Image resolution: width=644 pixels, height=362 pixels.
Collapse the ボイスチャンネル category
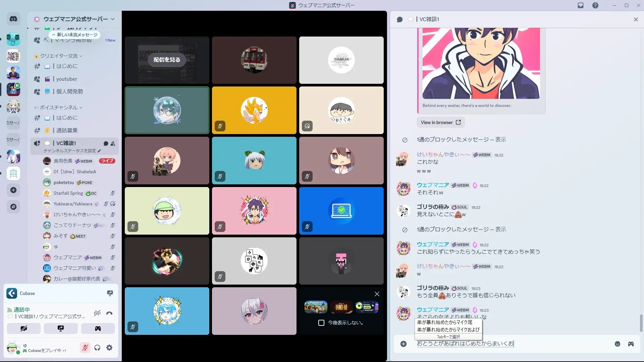point(59,108)
